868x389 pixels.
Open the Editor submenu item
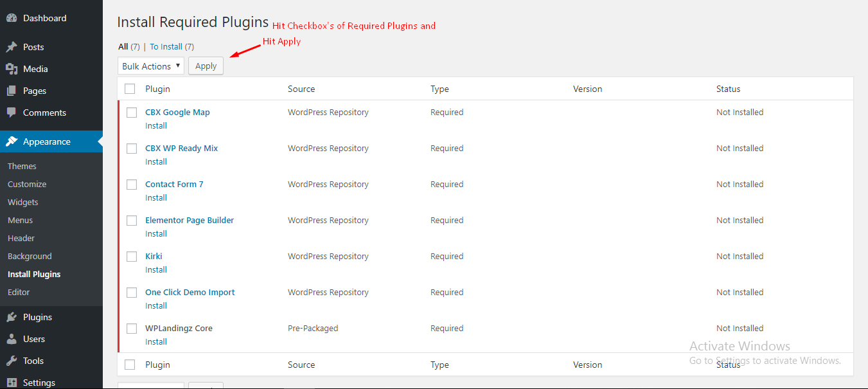click(19, 292)
